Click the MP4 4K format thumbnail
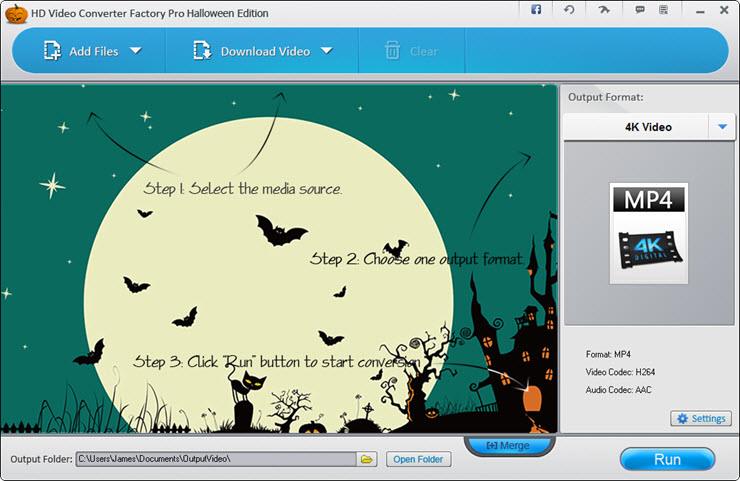Viewport: 740px width, 481px height. pyautogui.click(x=648, y=233)
